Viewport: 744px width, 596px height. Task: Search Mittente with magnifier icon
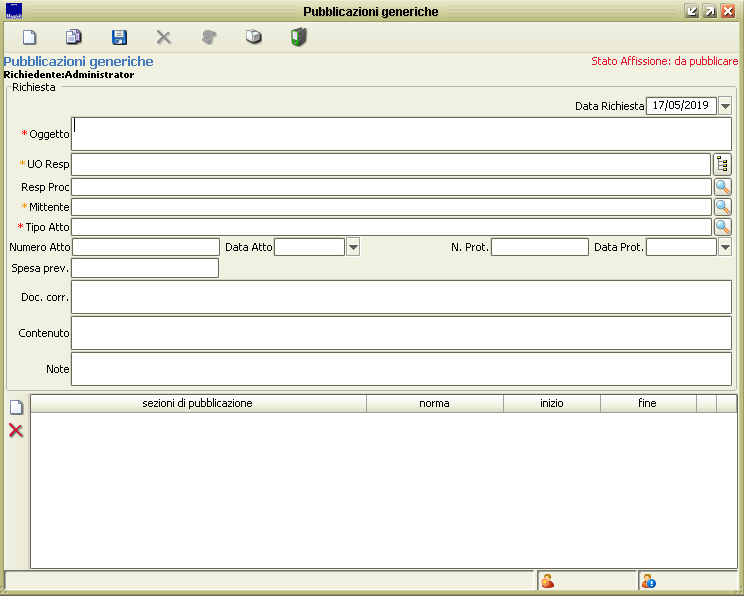tap(722, 207)
